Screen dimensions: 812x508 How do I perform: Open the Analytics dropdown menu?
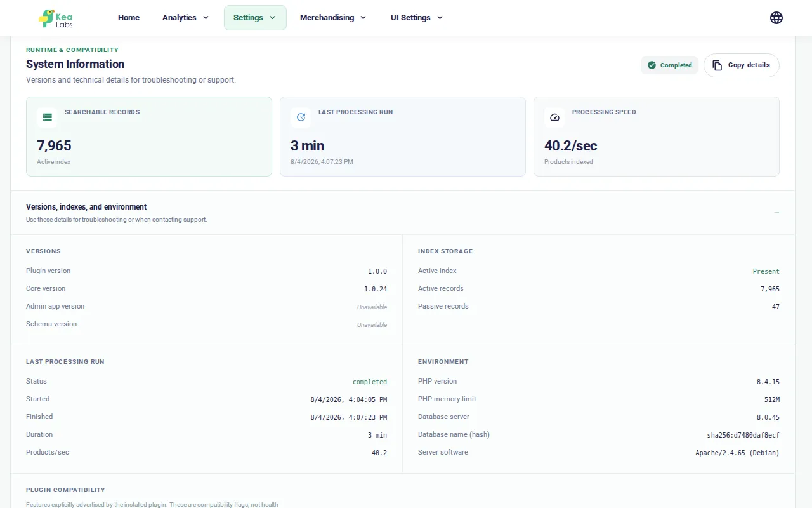pyautogui.click(x=185, y=18)
